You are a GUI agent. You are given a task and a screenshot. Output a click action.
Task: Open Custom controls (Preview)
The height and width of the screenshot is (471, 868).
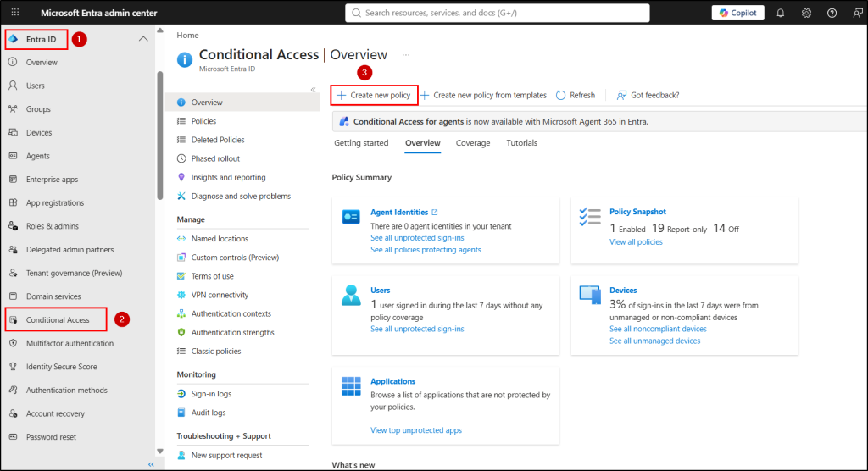coord(235,258)
